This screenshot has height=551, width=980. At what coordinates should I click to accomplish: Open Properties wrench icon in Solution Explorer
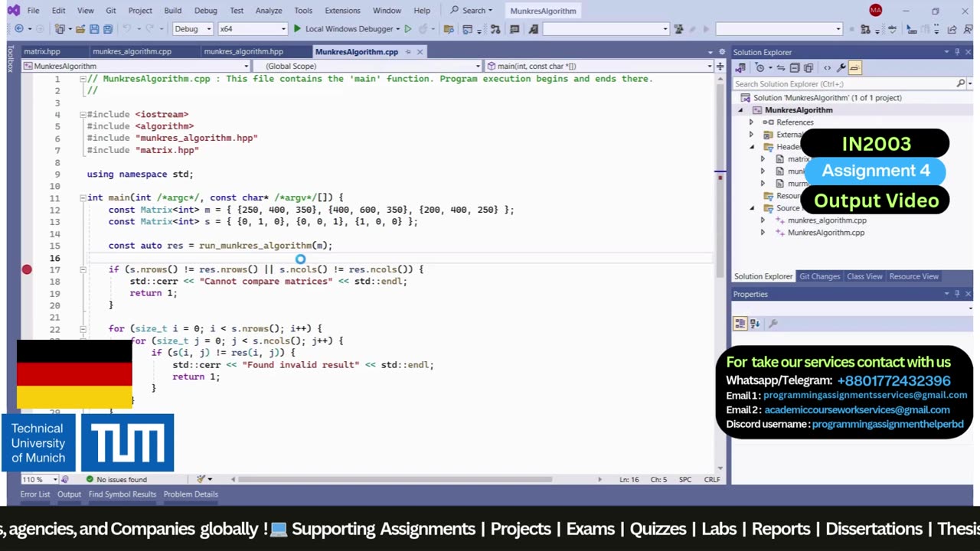[x=841, y=67]
